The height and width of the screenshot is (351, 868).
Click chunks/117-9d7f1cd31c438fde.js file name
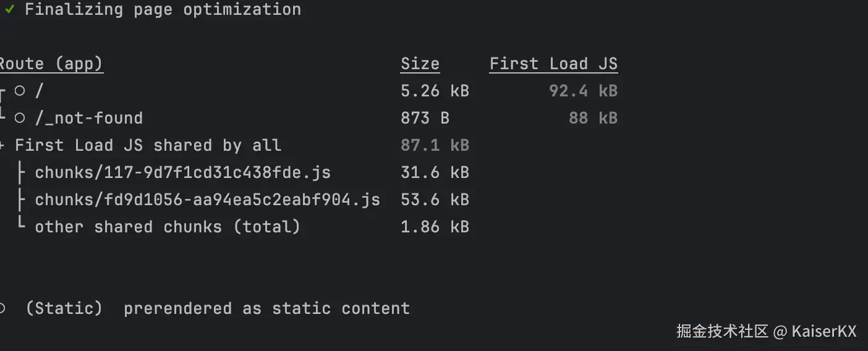click(x=182, y=172)
